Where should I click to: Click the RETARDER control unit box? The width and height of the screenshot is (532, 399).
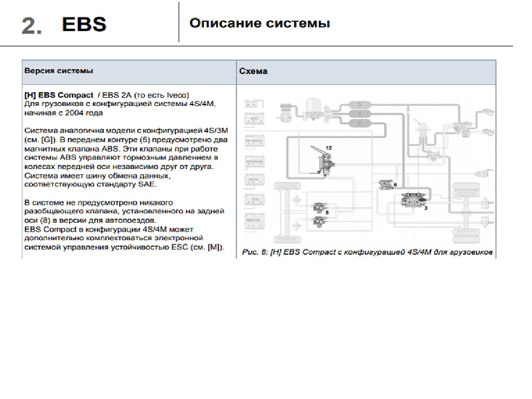pos(255,141)
